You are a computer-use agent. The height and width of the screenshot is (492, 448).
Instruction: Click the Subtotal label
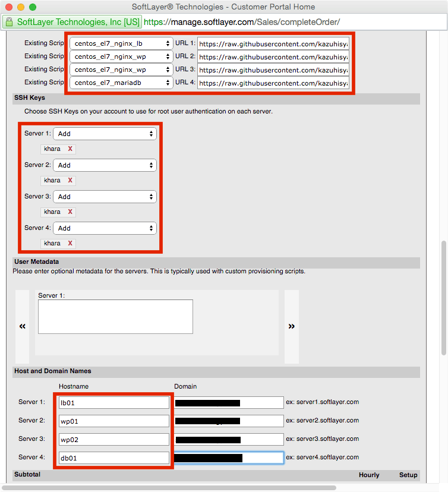(27, 474)
